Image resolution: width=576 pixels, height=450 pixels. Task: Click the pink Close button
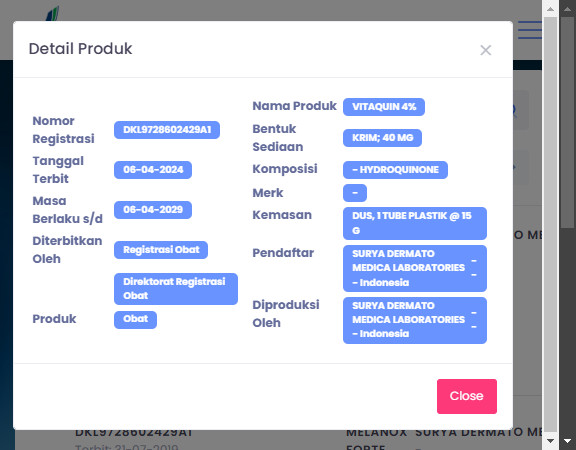[x=467, y=396]
